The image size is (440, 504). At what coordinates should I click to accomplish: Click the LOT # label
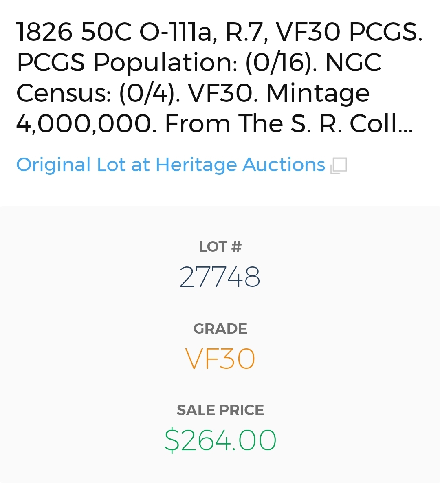pyautogui.click(x=220, y=246)
